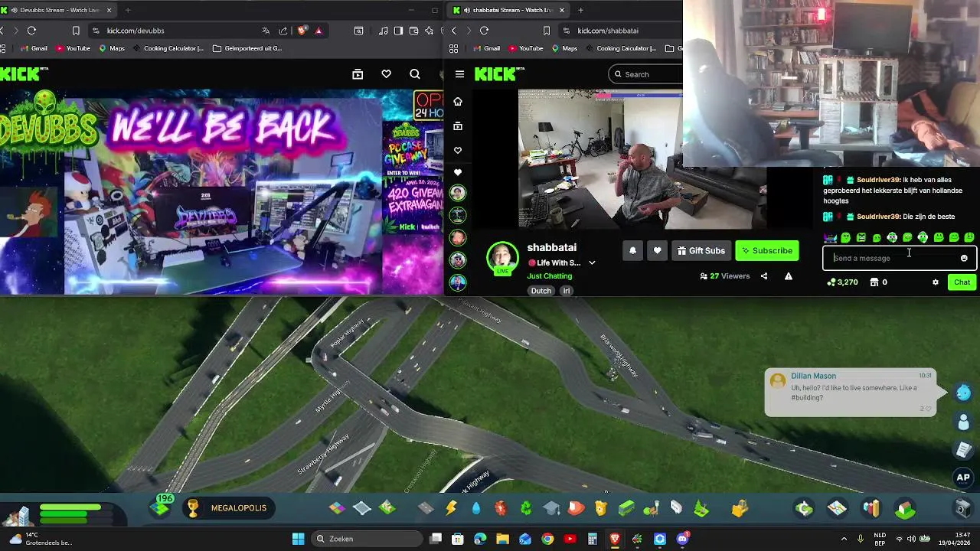Open the Brave Wallet icon in toolbar

pyautogui.click(x=413, y=31)
